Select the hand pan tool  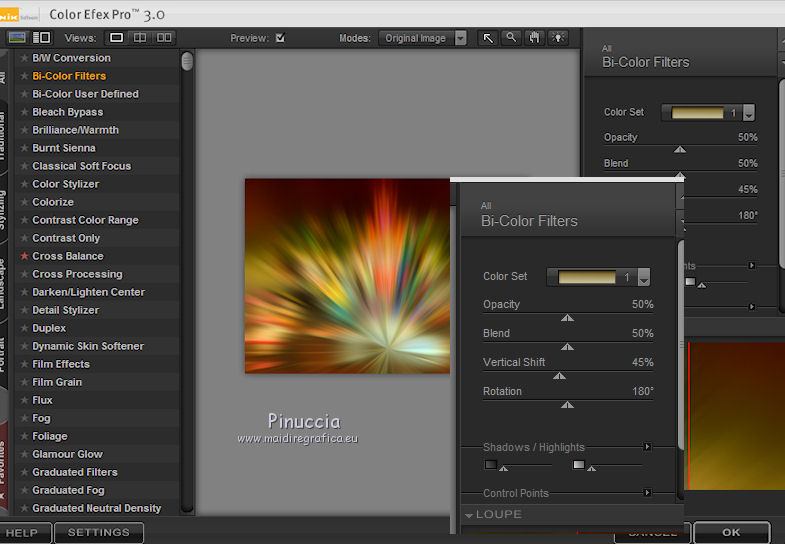coord(534,38)
